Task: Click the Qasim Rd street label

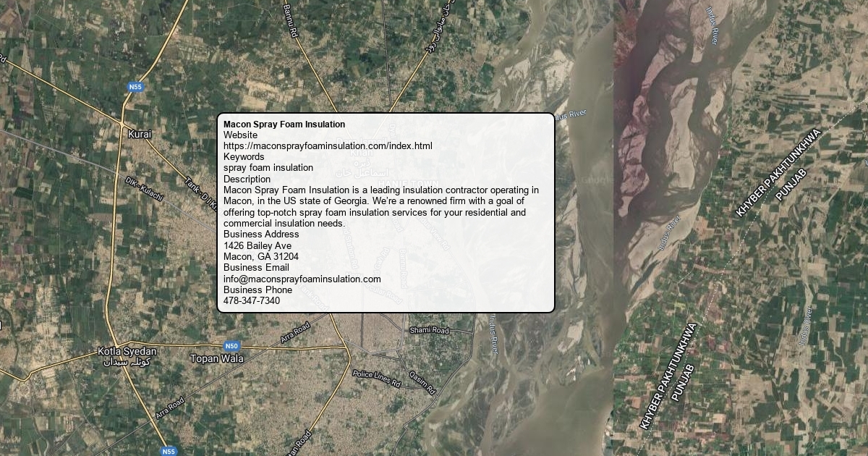Action: [x=422, y=383]
